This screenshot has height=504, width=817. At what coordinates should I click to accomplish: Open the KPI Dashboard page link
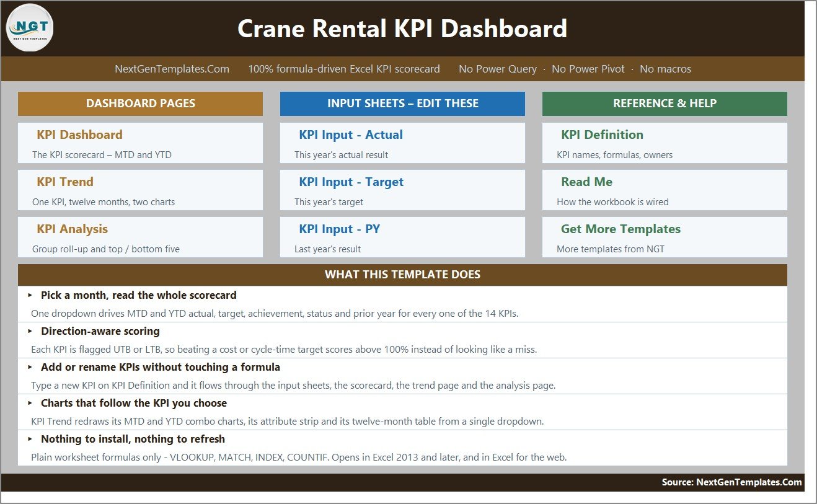point(79,135)
